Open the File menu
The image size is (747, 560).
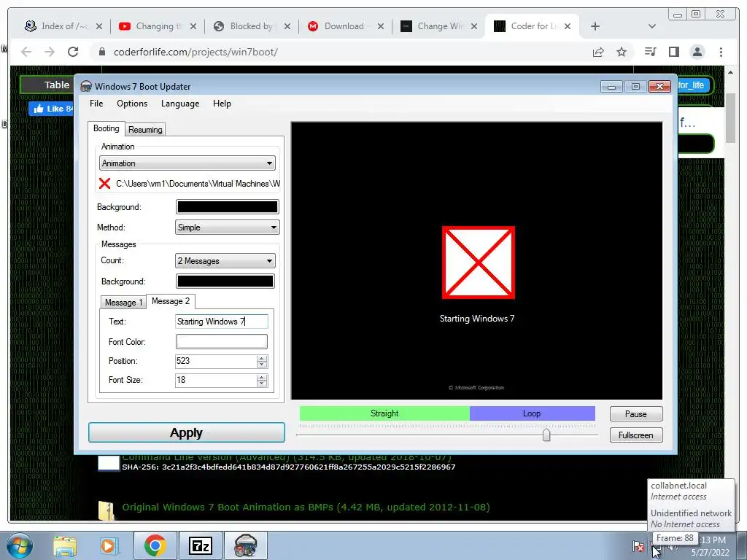[x=96, y=104]
